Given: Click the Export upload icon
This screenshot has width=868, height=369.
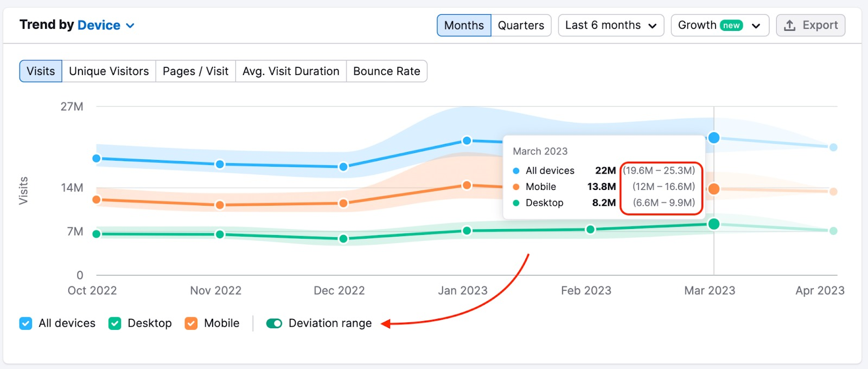Looking at the screenshot, I should pos(790,26).
